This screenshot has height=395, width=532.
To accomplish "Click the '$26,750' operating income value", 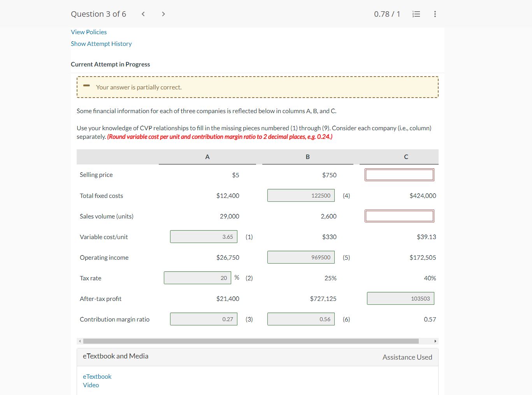I will pyautogui.click(x=228, y=257).
